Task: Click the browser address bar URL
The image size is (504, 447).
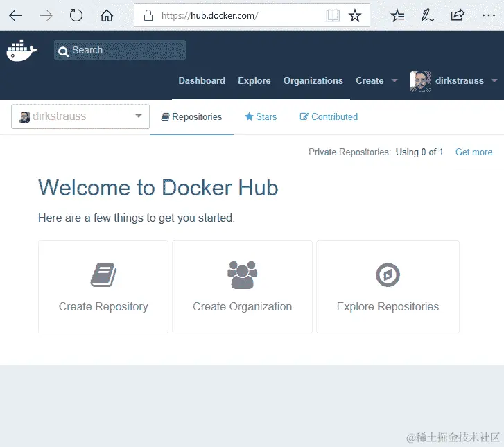Action: 209,15
